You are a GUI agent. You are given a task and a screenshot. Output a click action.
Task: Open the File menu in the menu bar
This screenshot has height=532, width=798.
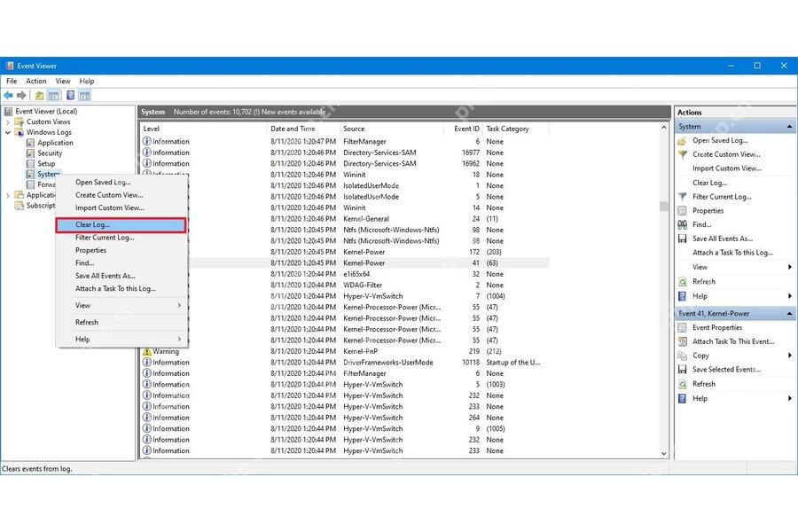[12, 81]
